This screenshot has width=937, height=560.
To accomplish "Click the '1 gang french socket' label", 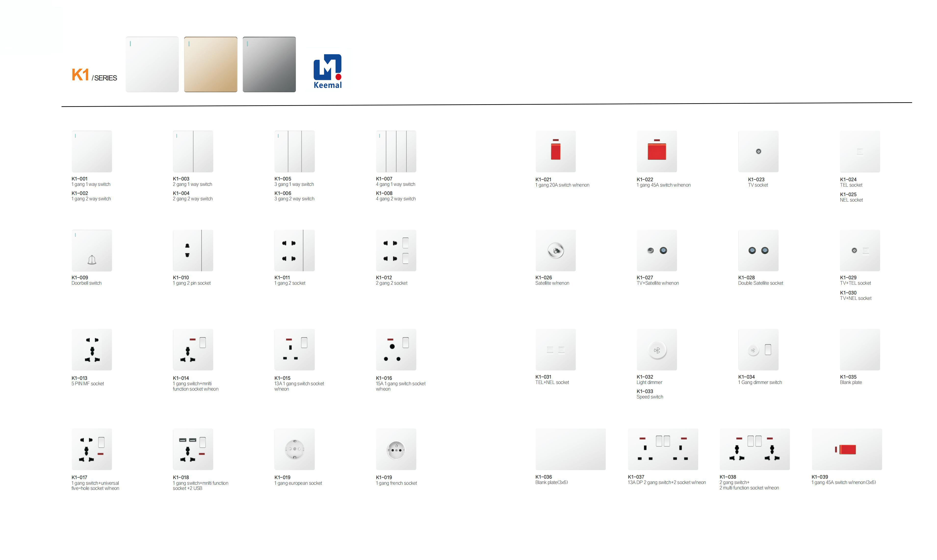I will [x=396, y=484].
